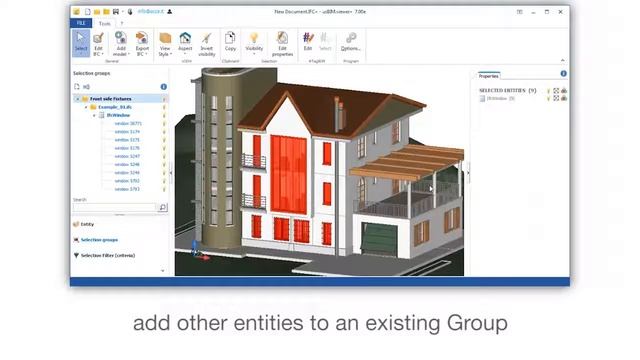Click the Visibility lightbulb icon

254,38
